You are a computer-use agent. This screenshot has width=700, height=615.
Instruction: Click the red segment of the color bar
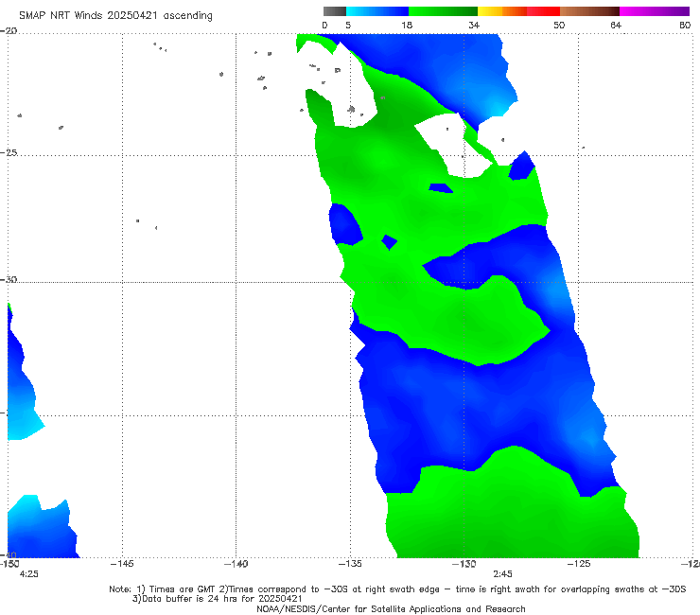point(543,11)
